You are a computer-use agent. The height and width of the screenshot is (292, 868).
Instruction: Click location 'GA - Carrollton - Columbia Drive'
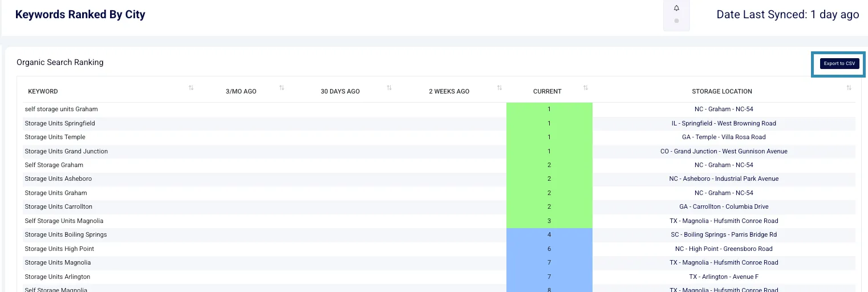724,206
